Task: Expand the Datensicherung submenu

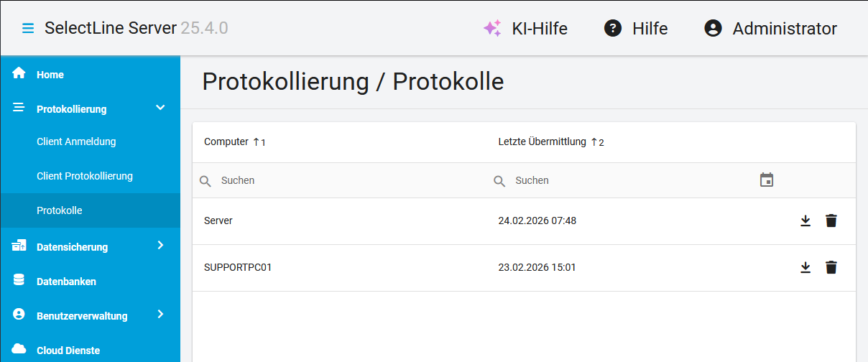Action: [x=160, y=246]
